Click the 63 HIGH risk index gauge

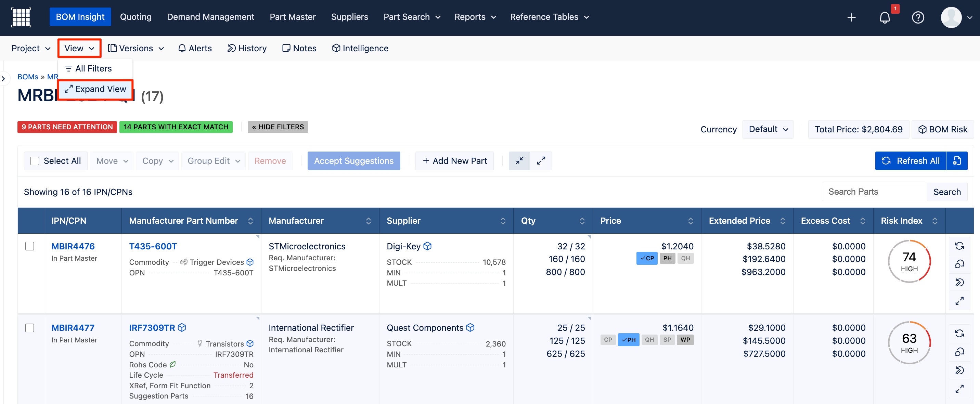[909, 343]
